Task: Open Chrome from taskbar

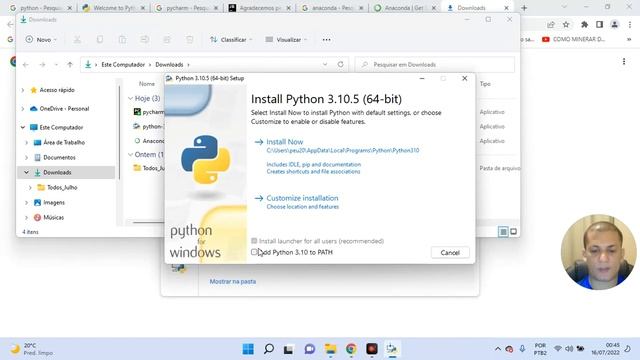Action: click(x=351, y=349)
